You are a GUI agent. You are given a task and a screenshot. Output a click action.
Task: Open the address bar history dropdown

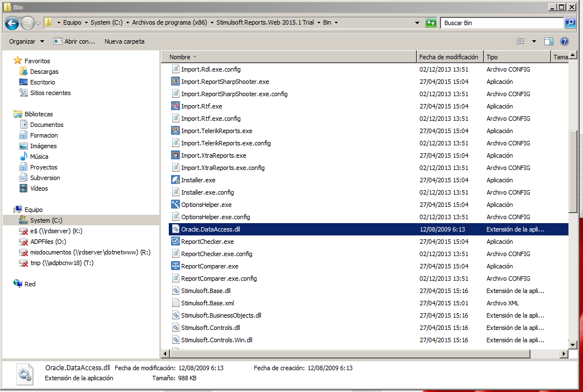417,23
